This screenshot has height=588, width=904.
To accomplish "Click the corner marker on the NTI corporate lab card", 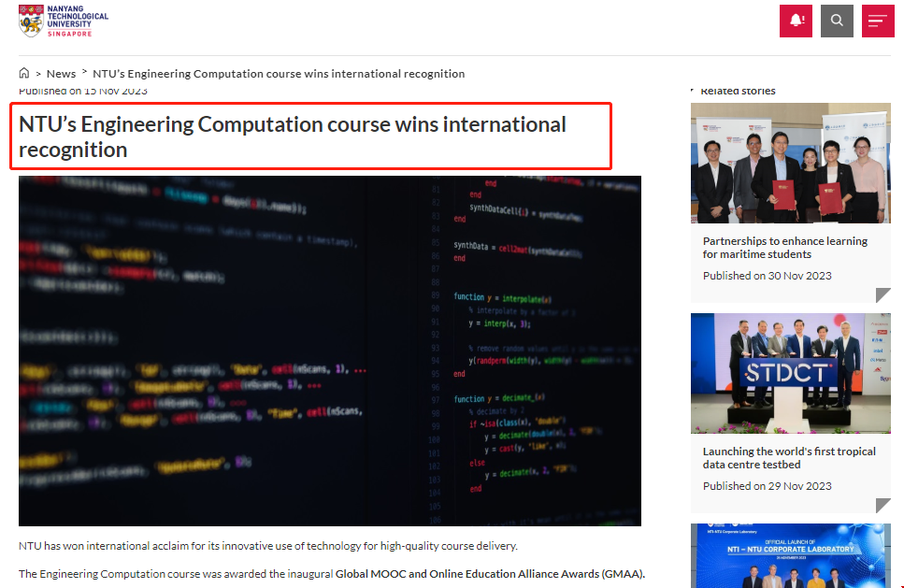I will tap(882, 586).
